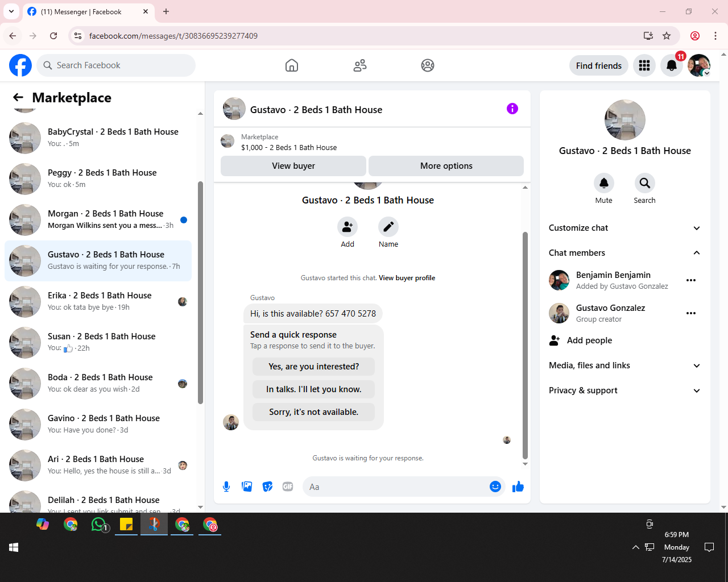Collapse Chat members section

coord(624,253)
